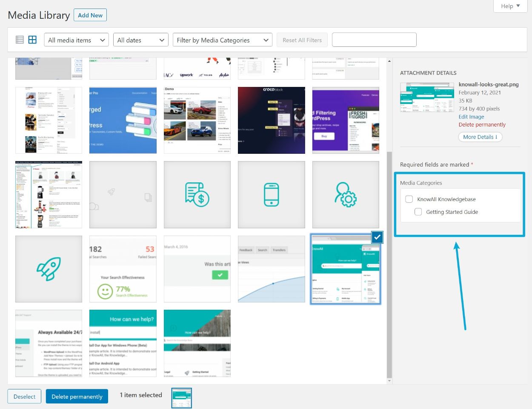Click the blue checkmark on the selected image
The width and height of the screenshot is (532, 409).
(377, 237)
